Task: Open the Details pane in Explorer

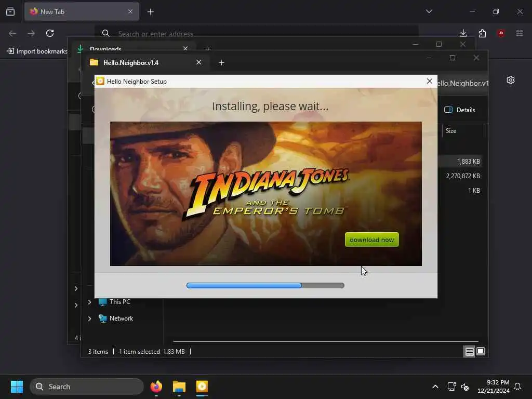Action: click(460, 110)
